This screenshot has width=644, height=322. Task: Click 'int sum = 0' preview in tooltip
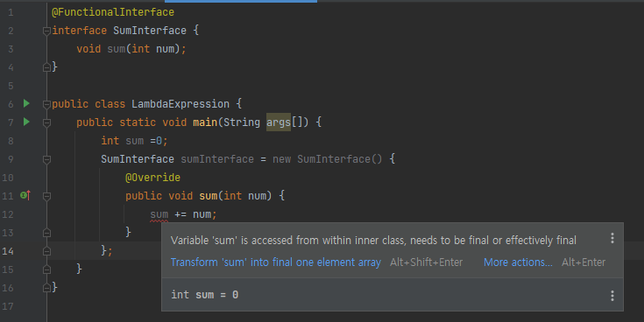coord(204,295)
